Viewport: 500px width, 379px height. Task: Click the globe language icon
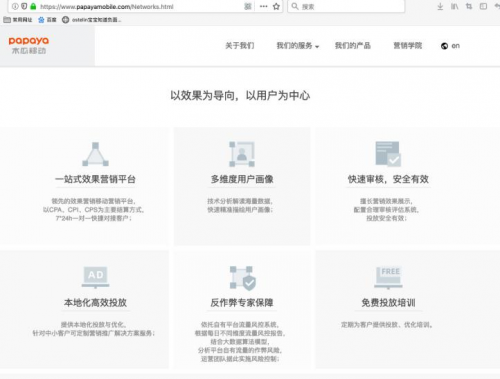click(444, 46)
